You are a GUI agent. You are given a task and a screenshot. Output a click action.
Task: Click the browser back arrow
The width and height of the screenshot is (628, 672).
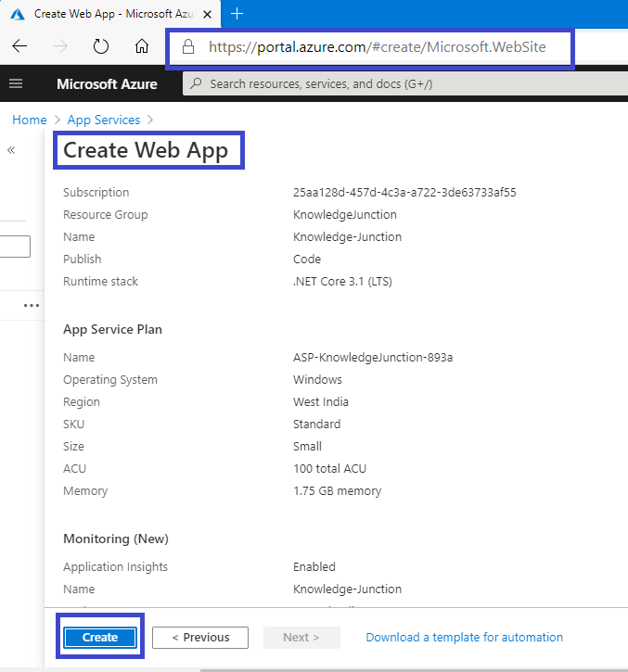click(19, 45)
